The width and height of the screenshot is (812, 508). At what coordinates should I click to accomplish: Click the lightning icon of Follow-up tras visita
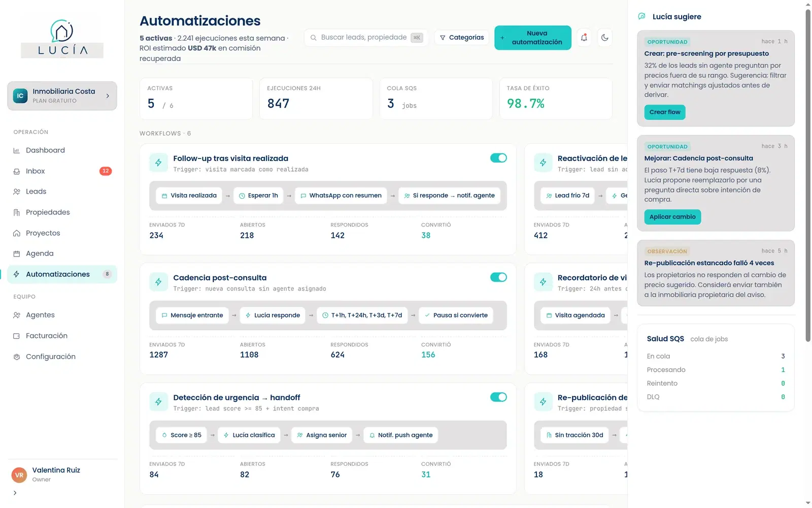pos(158,163)
